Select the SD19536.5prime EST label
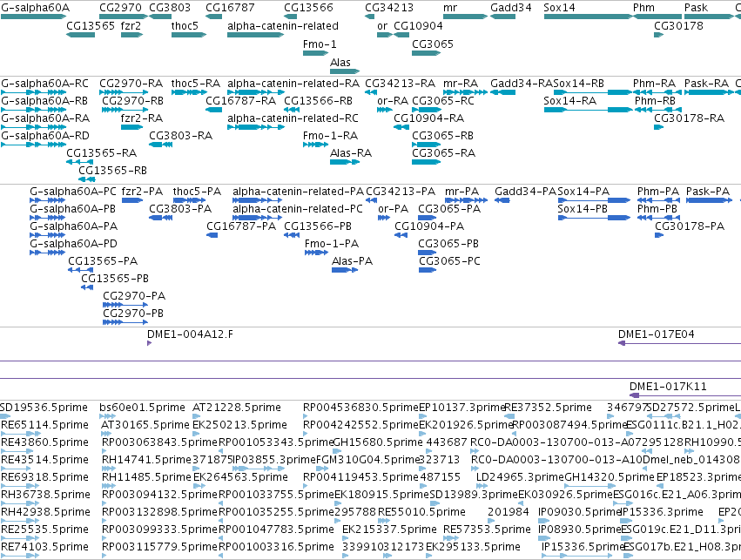The height and width of the screenshot is (560, 741). tap(44, 408)
